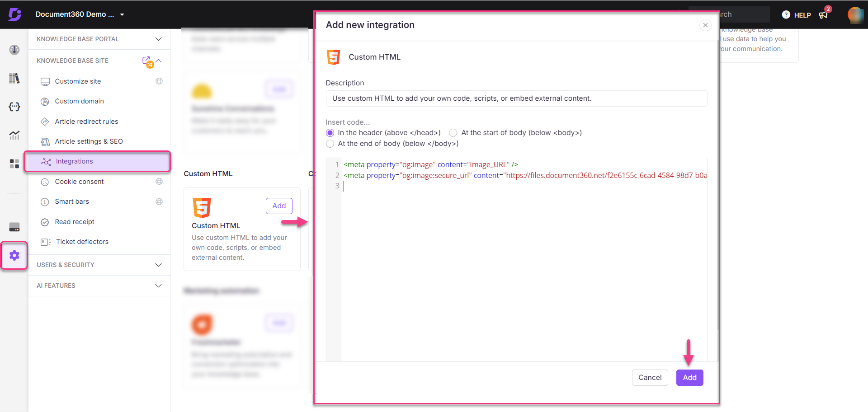
Task: Click the Description text field
Action: (516, 98)
